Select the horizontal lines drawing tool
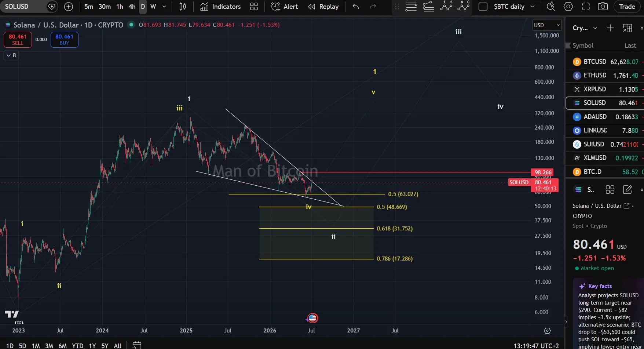 click(411, 7)
